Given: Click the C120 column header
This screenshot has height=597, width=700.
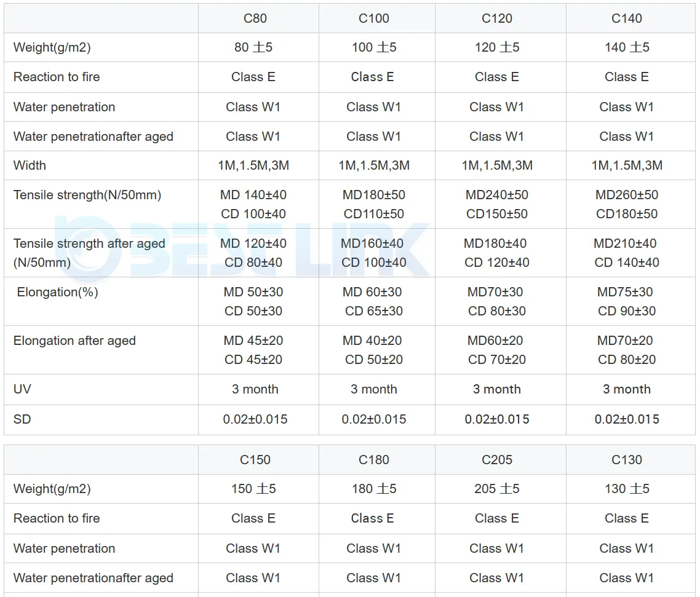Looking at the screenshot, I should click(497, 18).
